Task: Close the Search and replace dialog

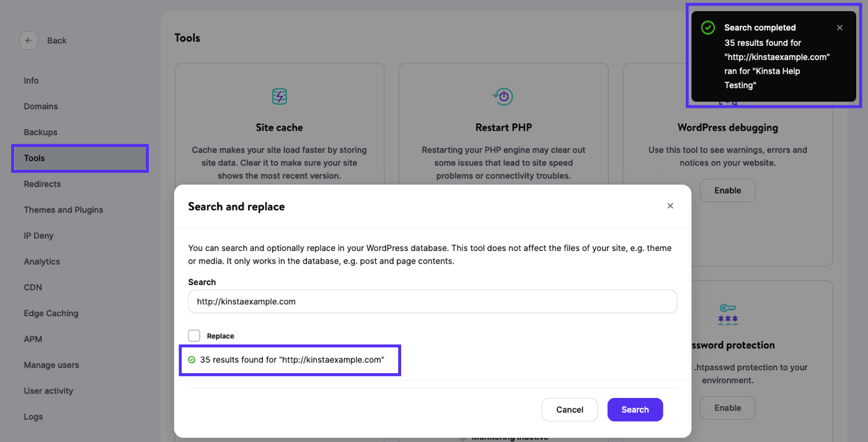Action: pos(670,206)
